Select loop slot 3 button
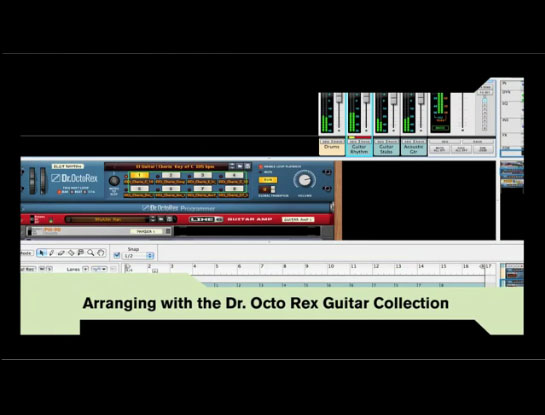Screen dimensions: 545x415 [202, 176]
